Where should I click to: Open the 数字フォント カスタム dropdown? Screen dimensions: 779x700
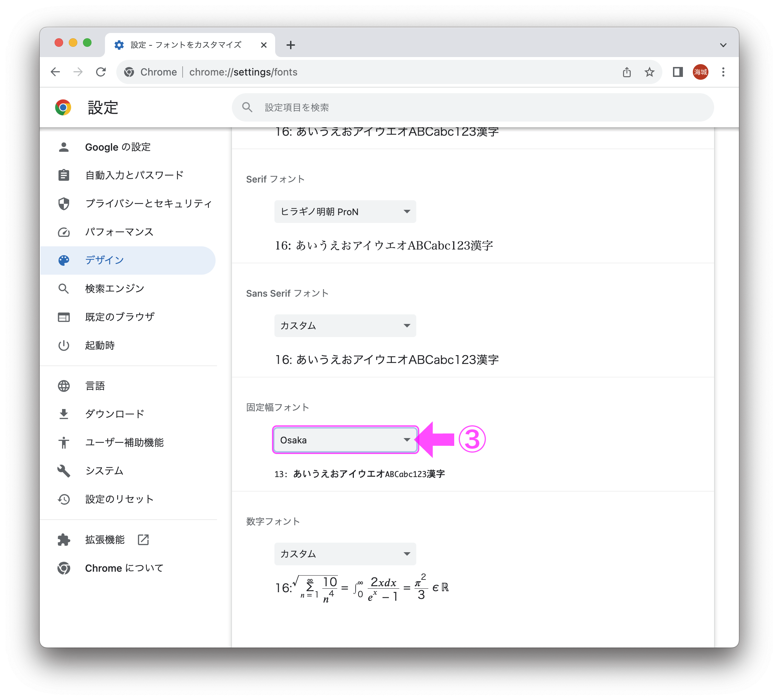click(x=345, y=554)
